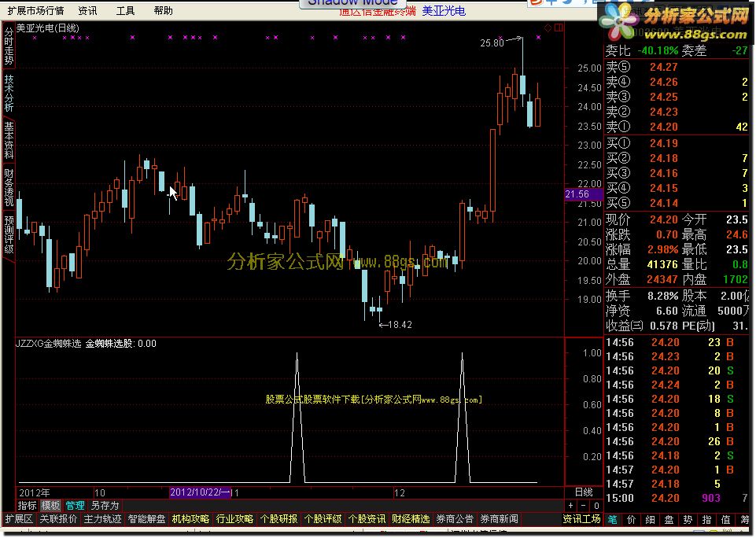Select the 指标 tab below chart
Screen dimensions: 756x538
[27, 506]
